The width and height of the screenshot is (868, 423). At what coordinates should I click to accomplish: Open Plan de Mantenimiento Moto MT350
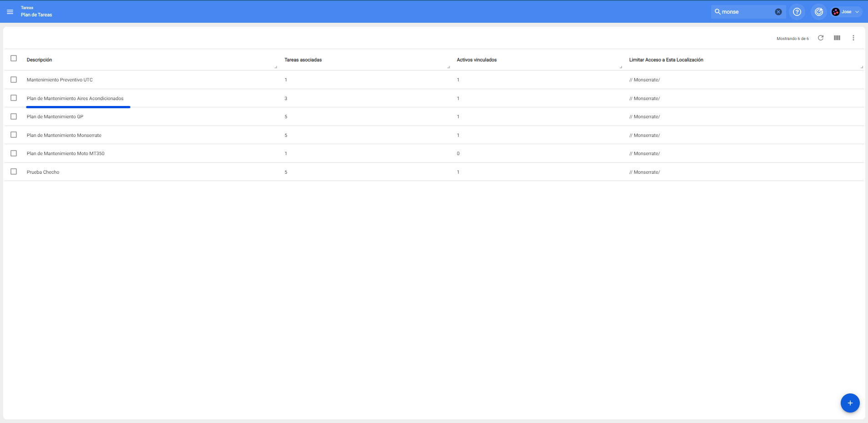[x=65, y=154]
